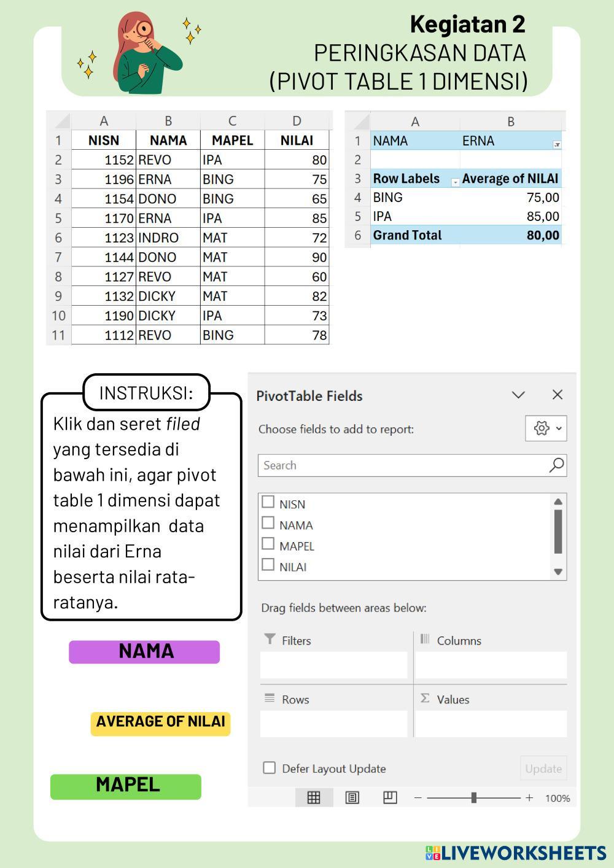Click in the field Search box
The width and height of the screenshot is (614, 868).
point(402,465)
